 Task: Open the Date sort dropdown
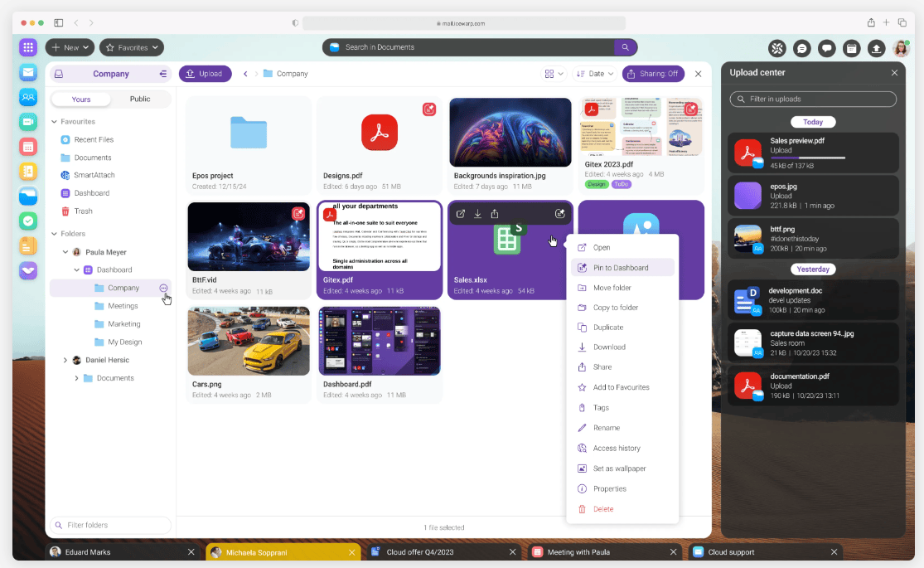pos(595,74)
